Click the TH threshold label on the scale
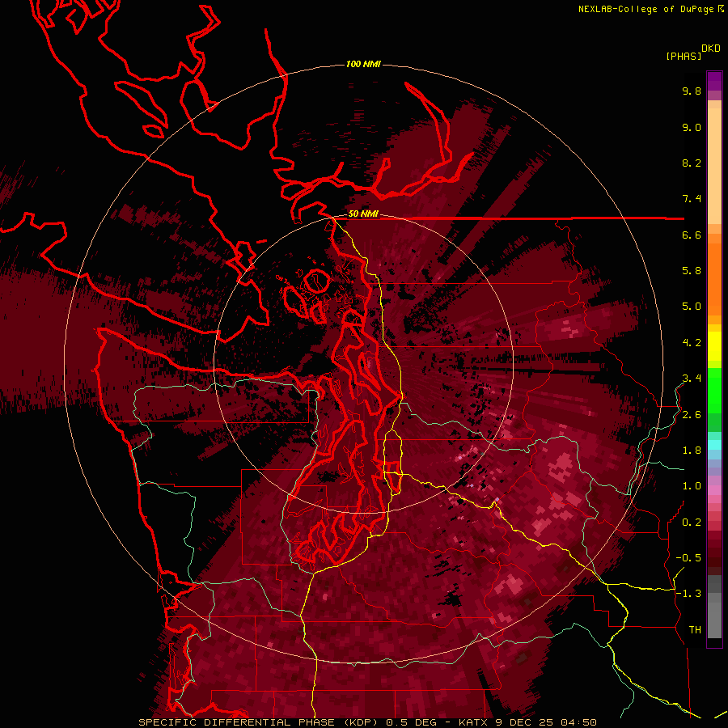The image size is (728, 728). pos(695,630)
